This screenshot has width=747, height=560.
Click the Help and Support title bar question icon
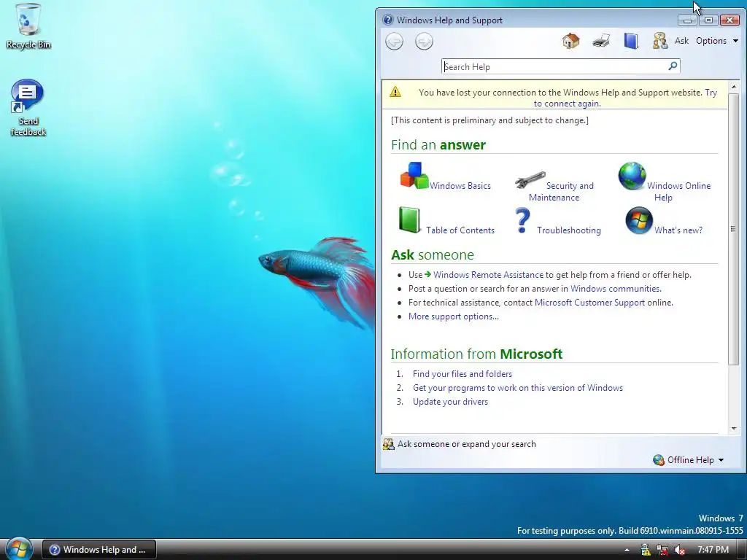pyautogui.click(x=388, y=20)
